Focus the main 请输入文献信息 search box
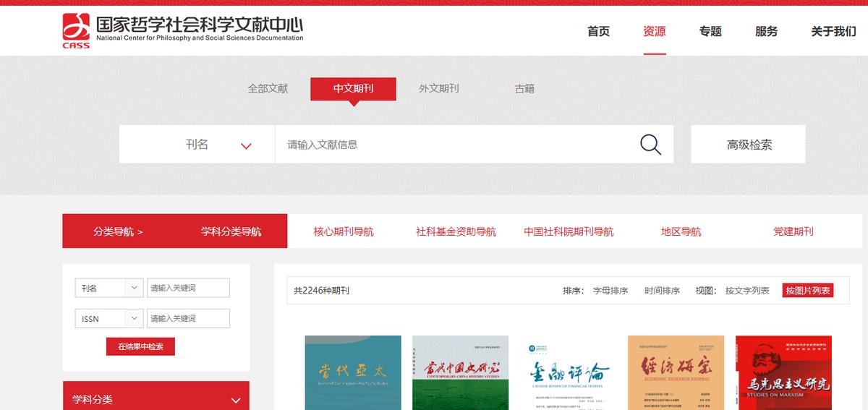This screenshot has width=868, height=410. (x=456, y=144)
